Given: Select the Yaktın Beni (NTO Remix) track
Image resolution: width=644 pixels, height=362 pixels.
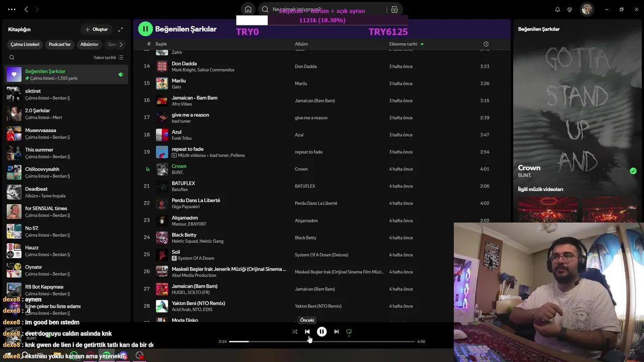Looking at the screenshot, I should (x=198, y=303).
